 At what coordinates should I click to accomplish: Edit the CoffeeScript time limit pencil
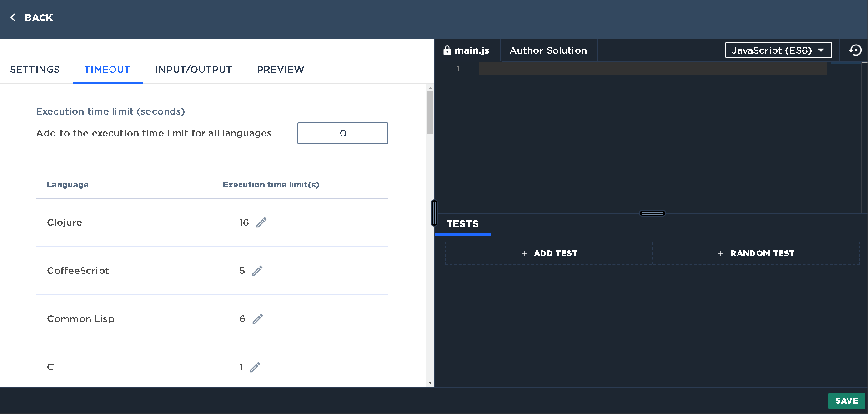(257, 270)
